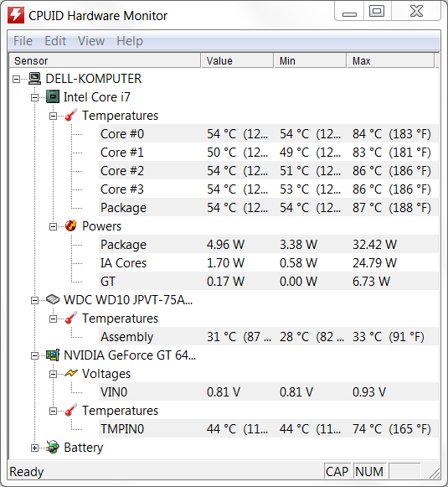
Task: Collapse the NVIDIA GeForce GT node
Action: click(x=34, y=355)
